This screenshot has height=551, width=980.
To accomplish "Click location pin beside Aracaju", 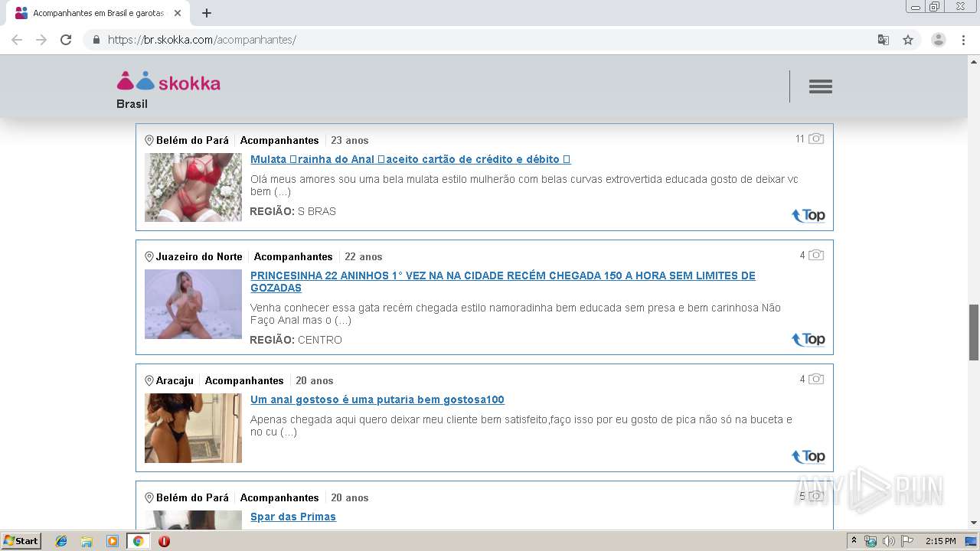I will [x=149, y=380].
